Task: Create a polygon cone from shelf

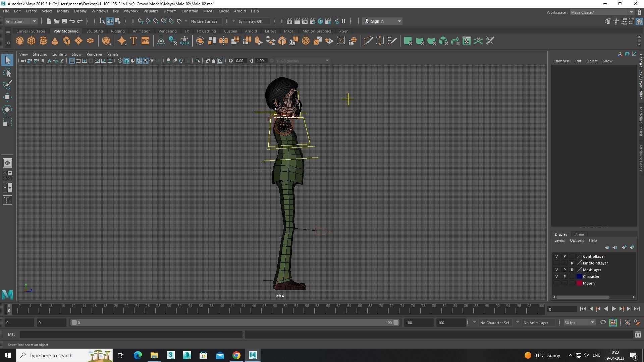Action: pyautogui.click(x=55, y=41)
